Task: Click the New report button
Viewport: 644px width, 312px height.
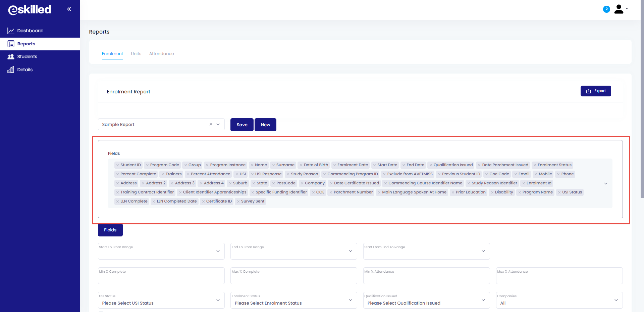Action: 265,125
